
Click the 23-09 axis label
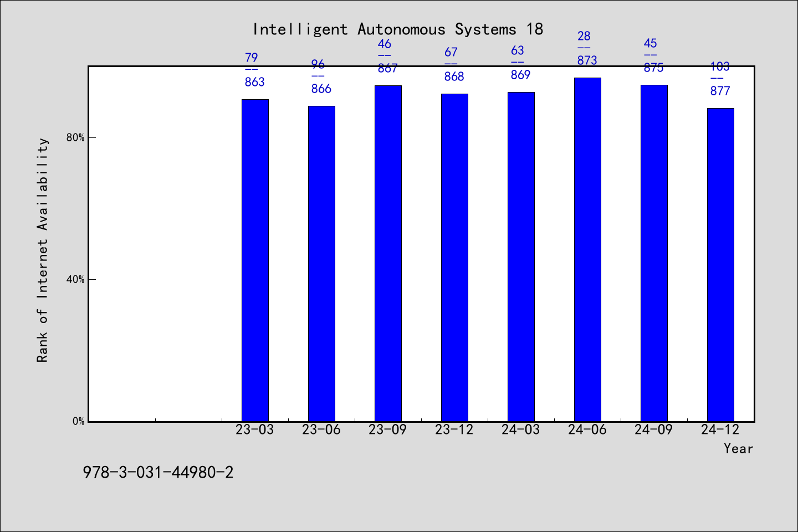pos(388,429)
